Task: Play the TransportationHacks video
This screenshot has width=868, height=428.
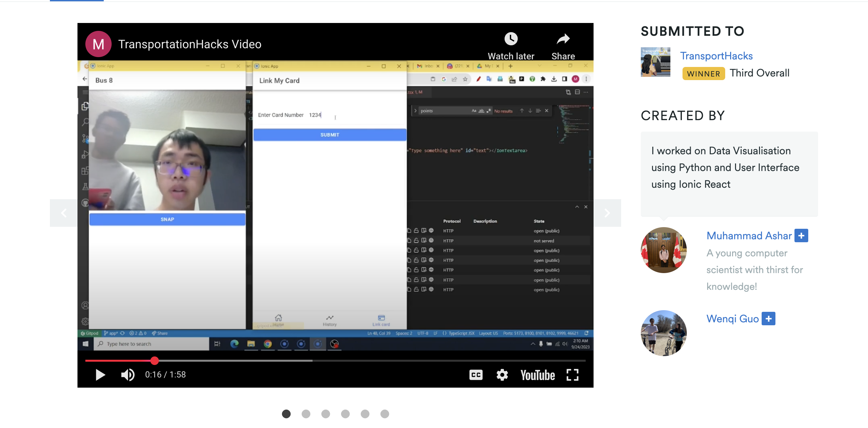Action: pyautogui.click(x=100, y=375)
